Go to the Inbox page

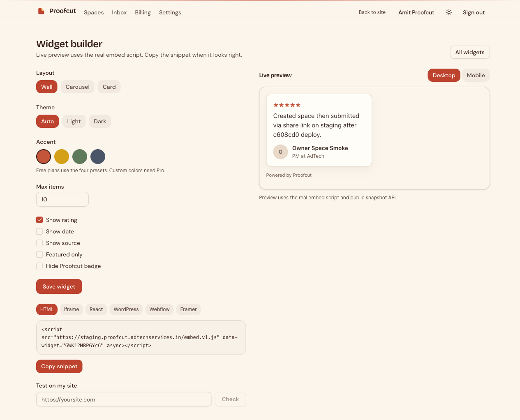[x=119, y=12]
